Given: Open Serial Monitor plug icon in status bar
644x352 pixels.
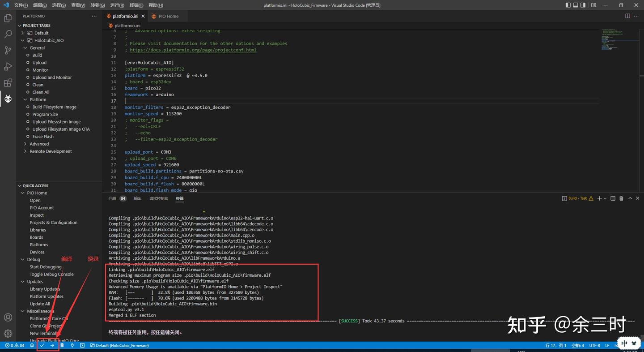Looking at the screenshot, I should click(72, 345).
